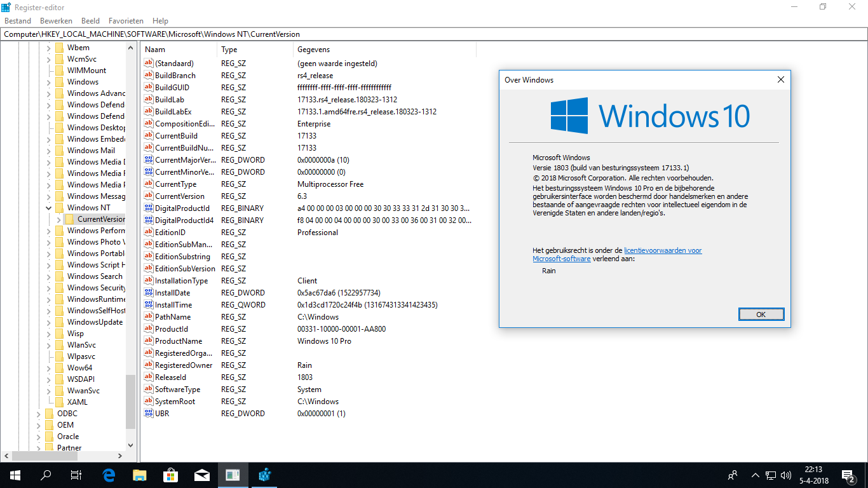Open the Action Center notifications icon
Screen dimensions: 868x488
click(848, 475)
